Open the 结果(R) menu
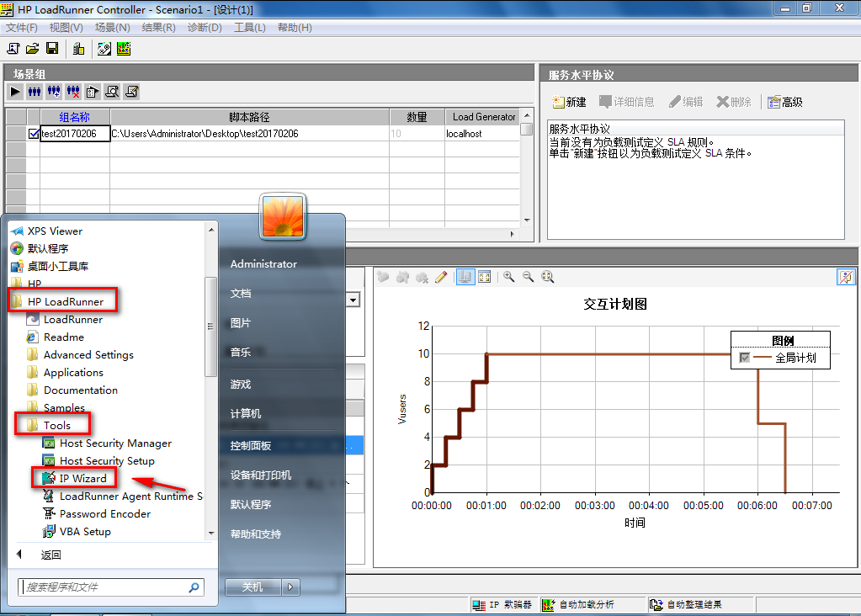 pyautogui.click(x=159, y=28)
